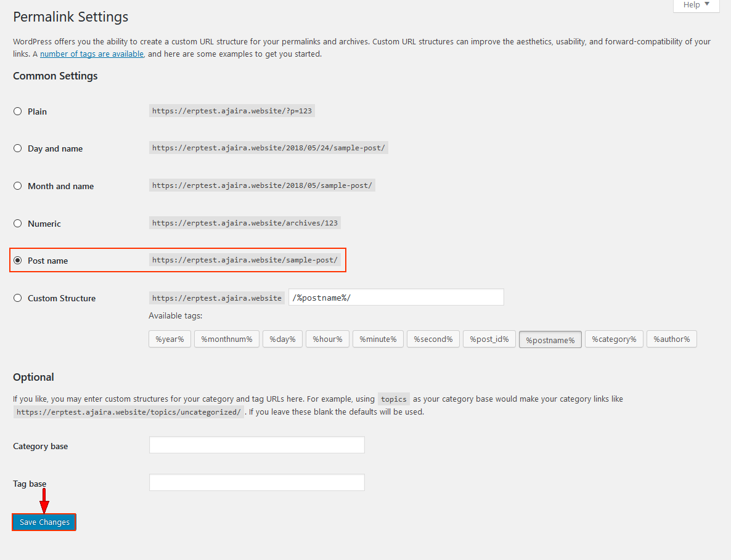Click the Optional section heading

[33, 377]
